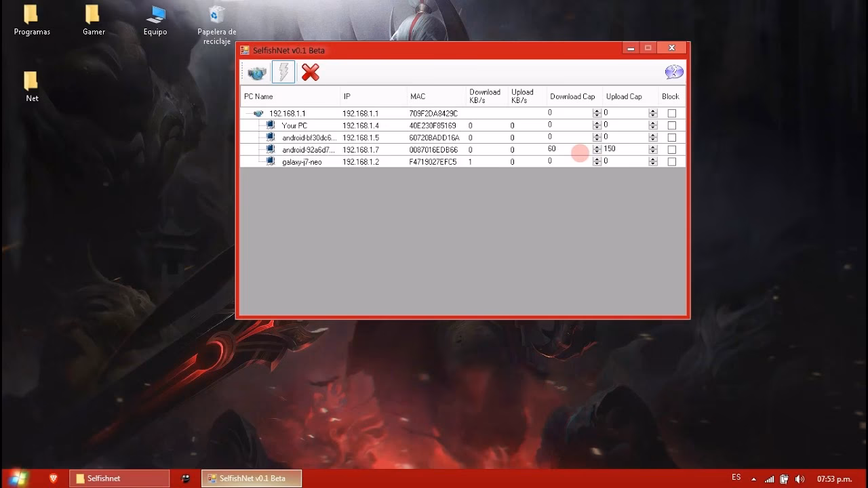Select the 192.168.1.1 gateway row name
Viewport: 868px width, 488px height.
pyautogui.click(x=288, y=113)
